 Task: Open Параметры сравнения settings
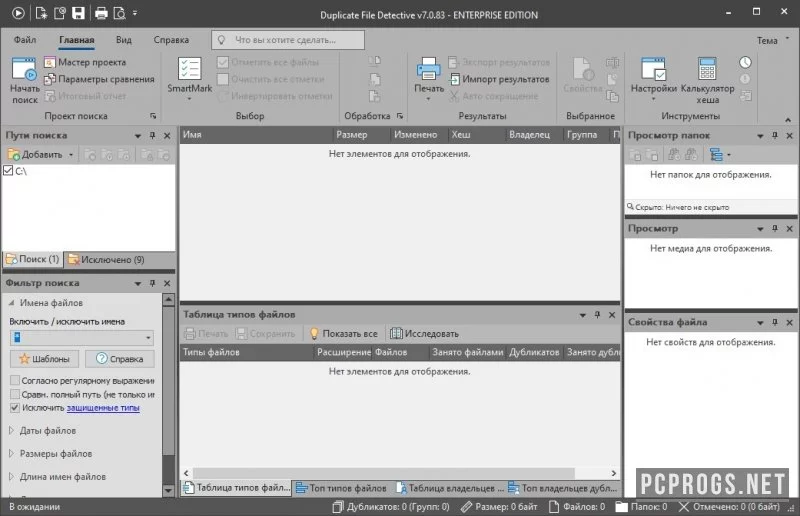click(x=99, y=79)
